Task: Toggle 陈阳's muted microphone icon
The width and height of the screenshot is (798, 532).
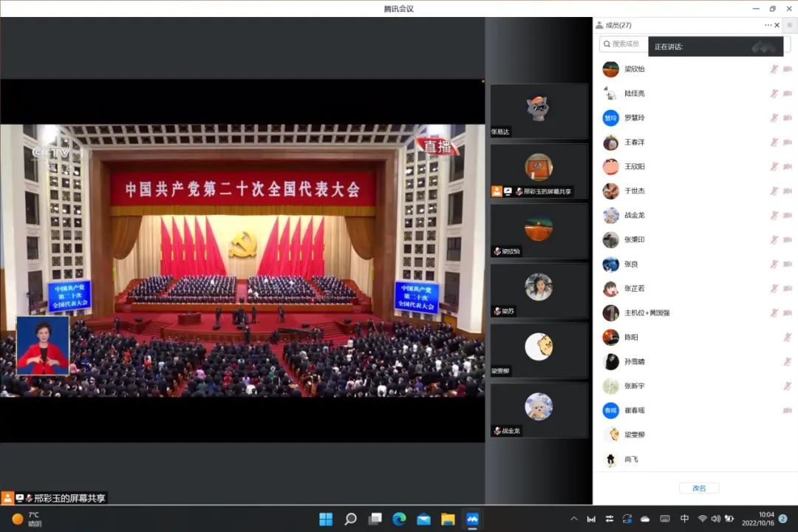Action: pos(788,337)
